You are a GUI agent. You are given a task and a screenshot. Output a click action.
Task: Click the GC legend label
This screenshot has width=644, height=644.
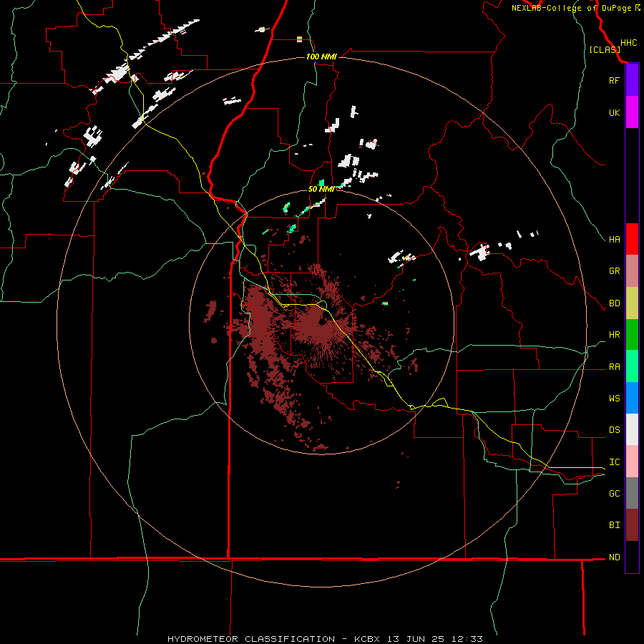pos(614,493)
